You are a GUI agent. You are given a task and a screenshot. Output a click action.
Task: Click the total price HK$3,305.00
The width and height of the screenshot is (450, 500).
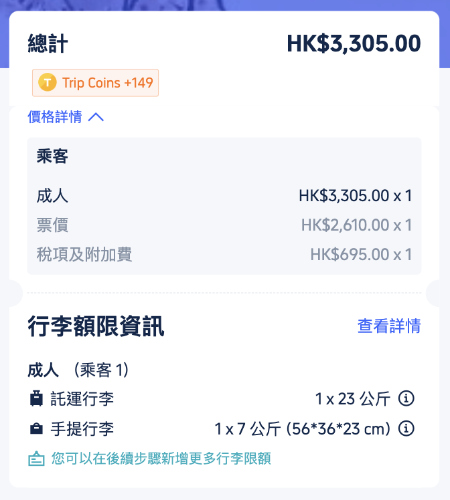(354, 43)
